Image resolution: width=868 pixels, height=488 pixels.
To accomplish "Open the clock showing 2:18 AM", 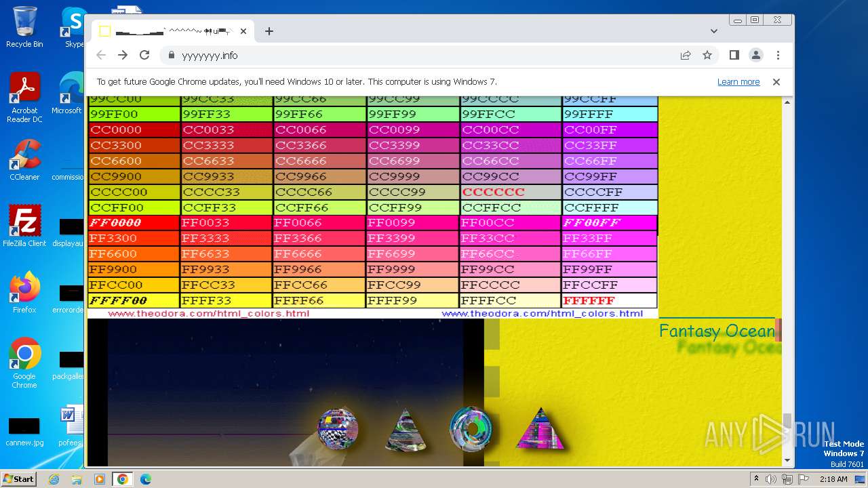I will click(x=833, y=479).
